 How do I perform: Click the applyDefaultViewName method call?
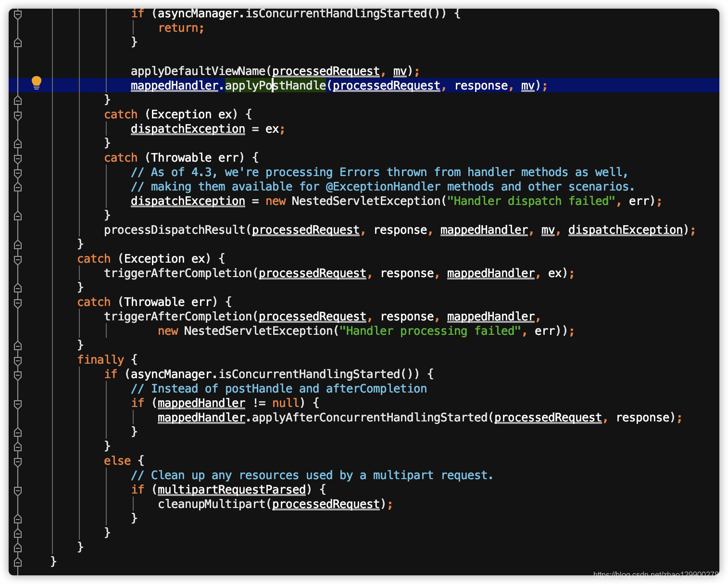[x=198, y=71]
